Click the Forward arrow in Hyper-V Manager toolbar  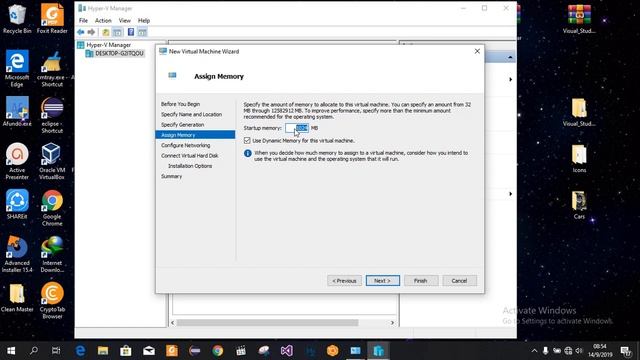(91, 32)
